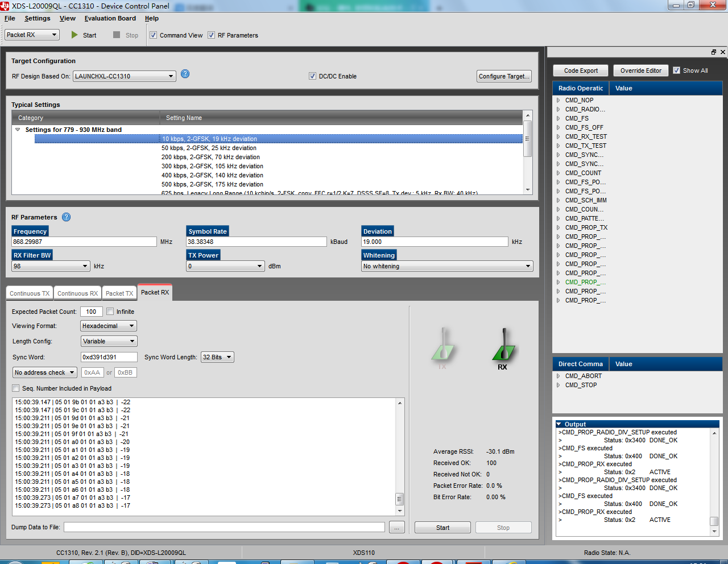Click the Frequency input field

pyautogui.click(x=84, y=242)
